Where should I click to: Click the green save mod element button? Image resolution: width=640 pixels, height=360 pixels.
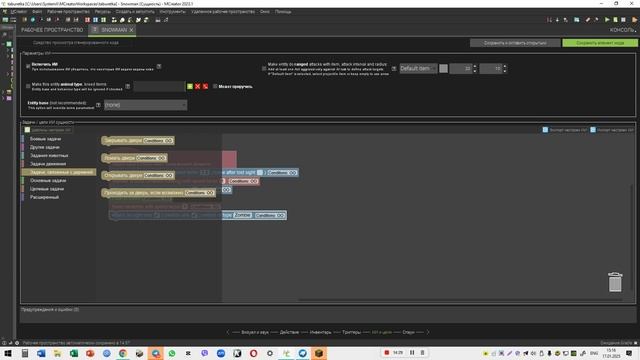click(600, 43)
